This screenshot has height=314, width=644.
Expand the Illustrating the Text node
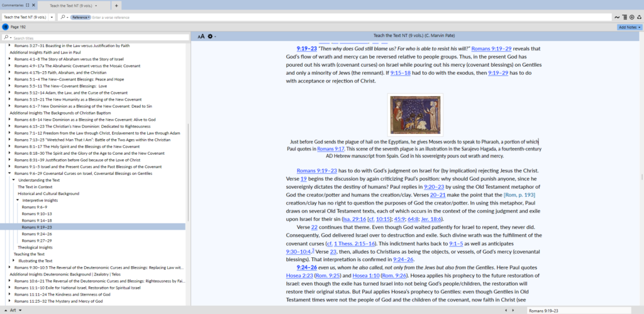click(x=13, y=261)
